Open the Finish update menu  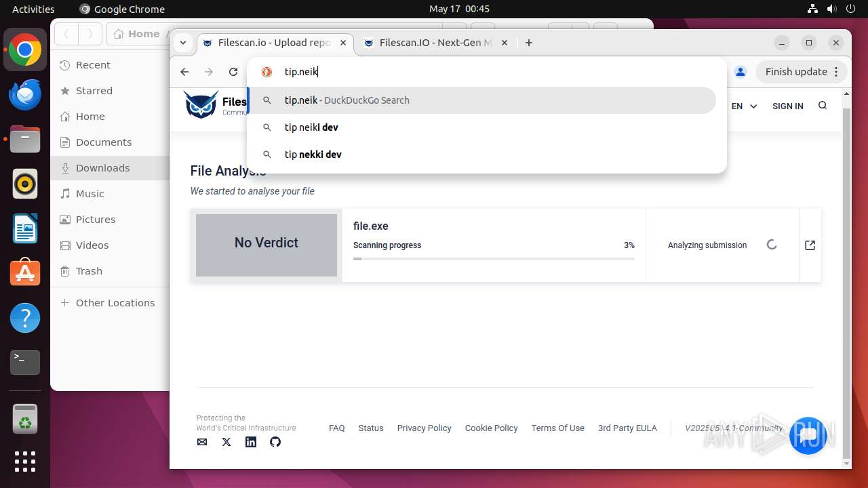point(803,72)
